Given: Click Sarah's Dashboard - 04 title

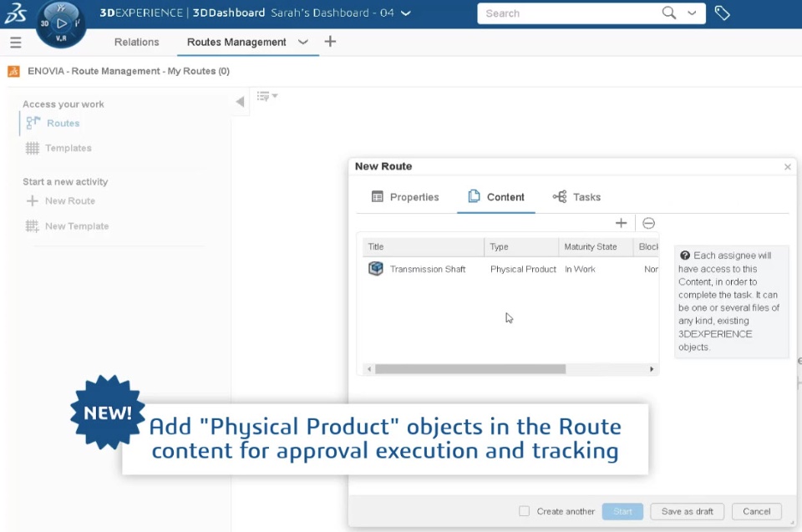Looking at the screenshot, I should (332, 13).
